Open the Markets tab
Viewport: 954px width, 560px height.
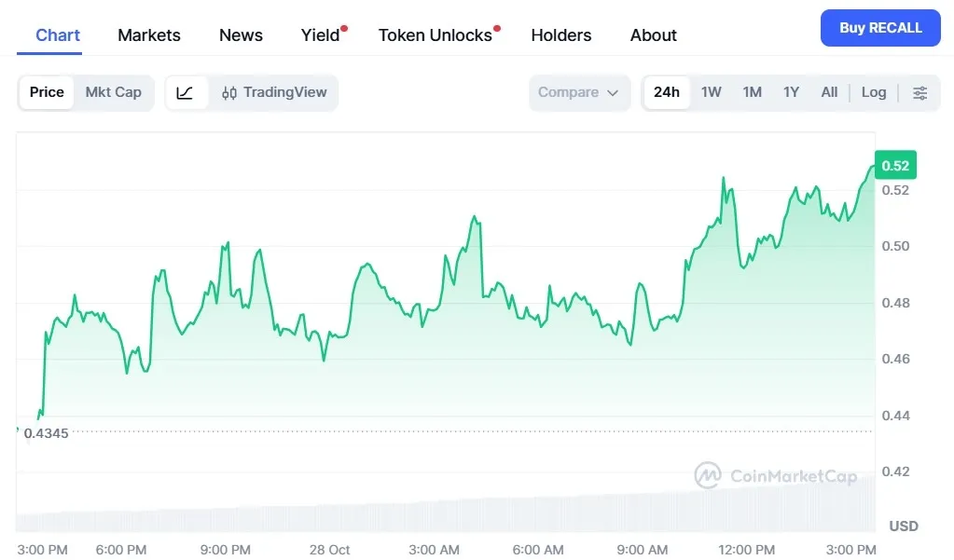(x=149, y=35)
